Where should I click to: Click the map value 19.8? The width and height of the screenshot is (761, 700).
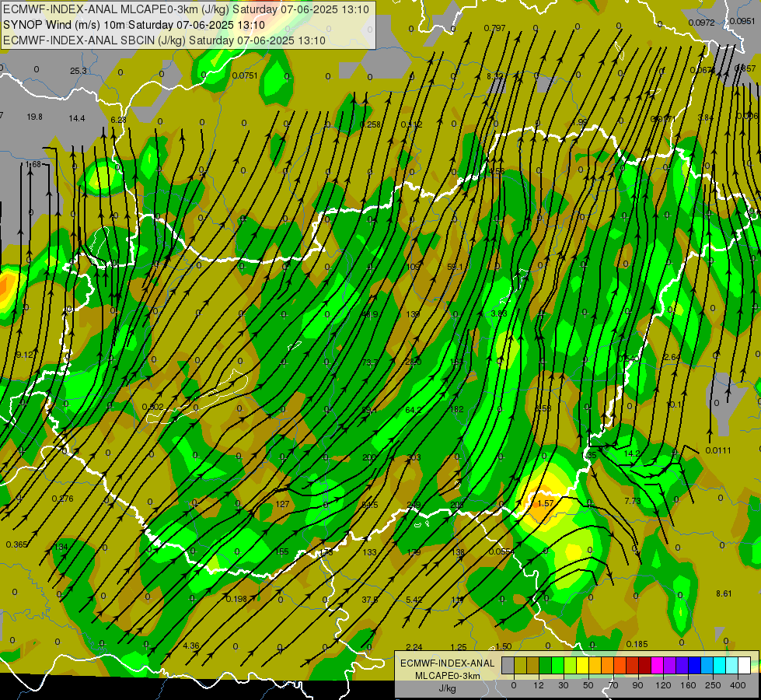click(x=34, y=117)
